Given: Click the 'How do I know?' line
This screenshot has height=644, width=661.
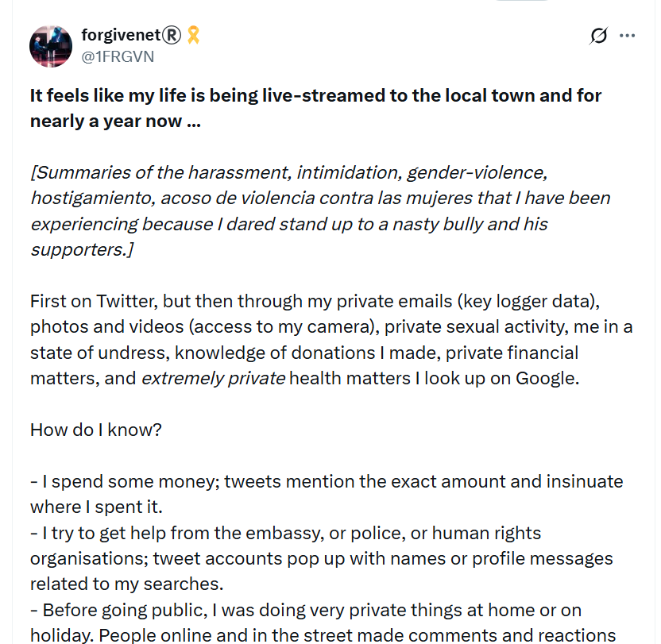Looking at the screenshot, I should pyautogui.click(x=95, y=430).
